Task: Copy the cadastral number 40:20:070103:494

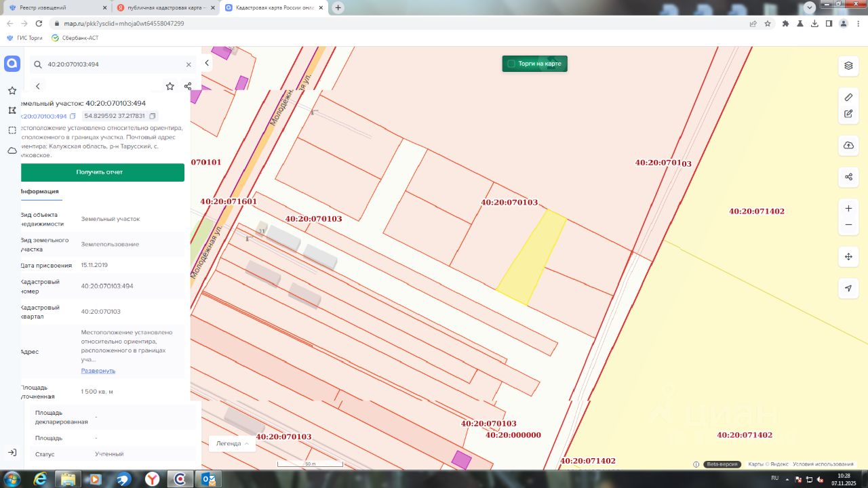Action: [73, 116]
